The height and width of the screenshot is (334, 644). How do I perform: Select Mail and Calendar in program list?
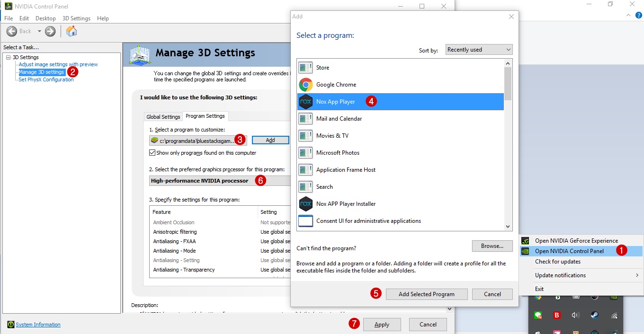[401, 119]
